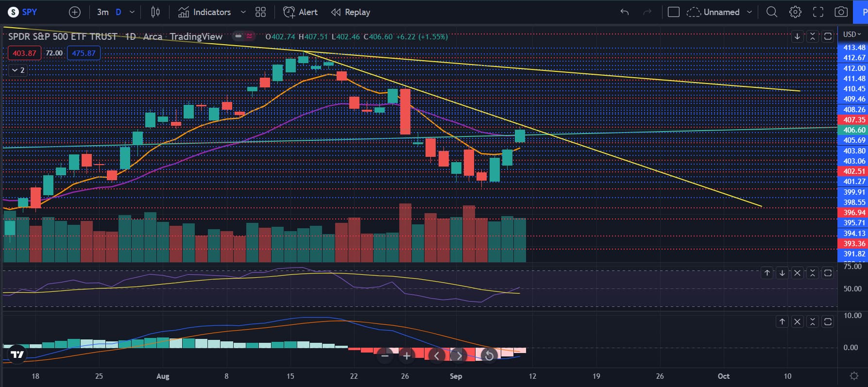The width and height of the screenshot is (868, 387).
Task: Click the 393.36 red price label
Action: [854, 244]
